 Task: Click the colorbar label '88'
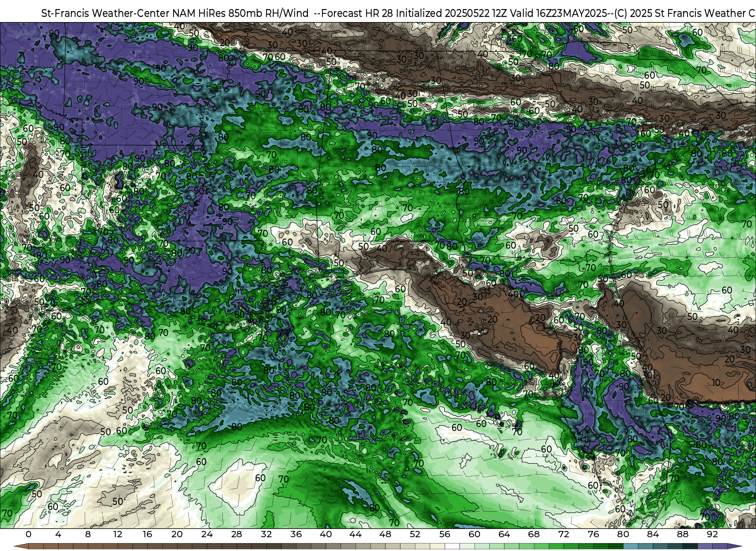pyautogui.click(x=683, y=534)
